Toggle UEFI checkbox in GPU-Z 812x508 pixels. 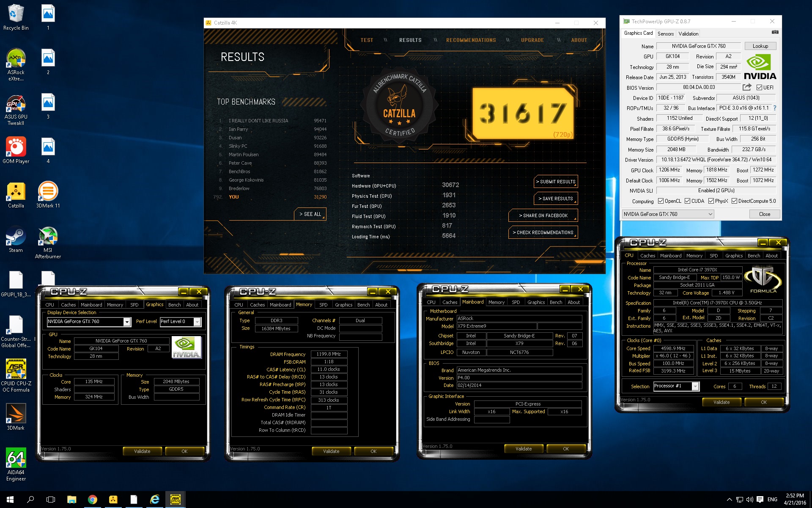(x=760, y=88)
